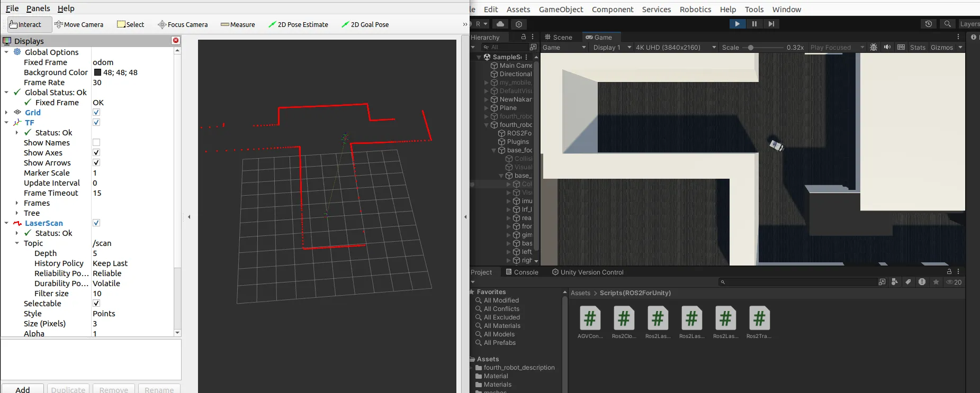This screenshot has height=393, width=980.
Task: Open the AGVCon script asset
Action: (x=590, y=319)
